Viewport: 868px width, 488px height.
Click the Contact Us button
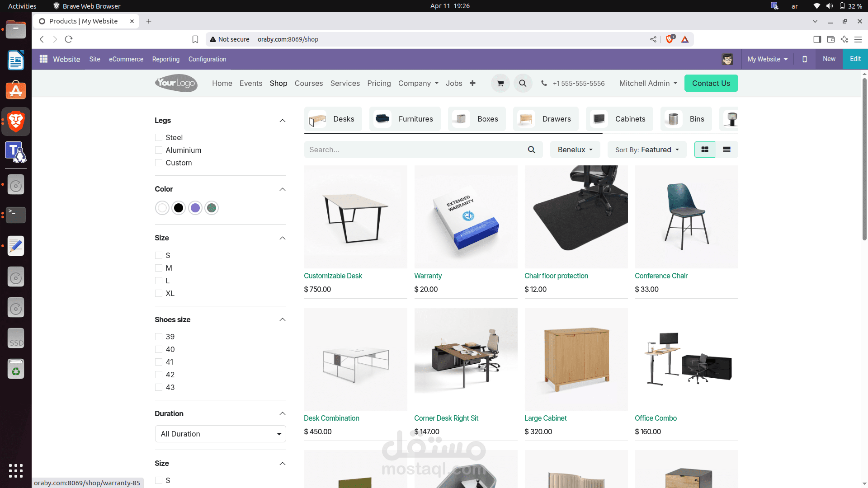pos(711,83)
